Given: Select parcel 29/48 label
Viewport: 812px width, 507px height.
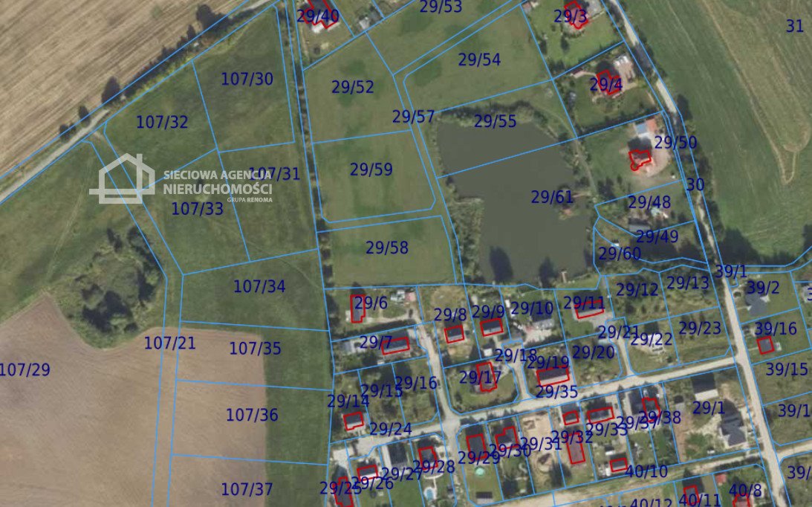Looking at the screenshot, I should 649,203.
